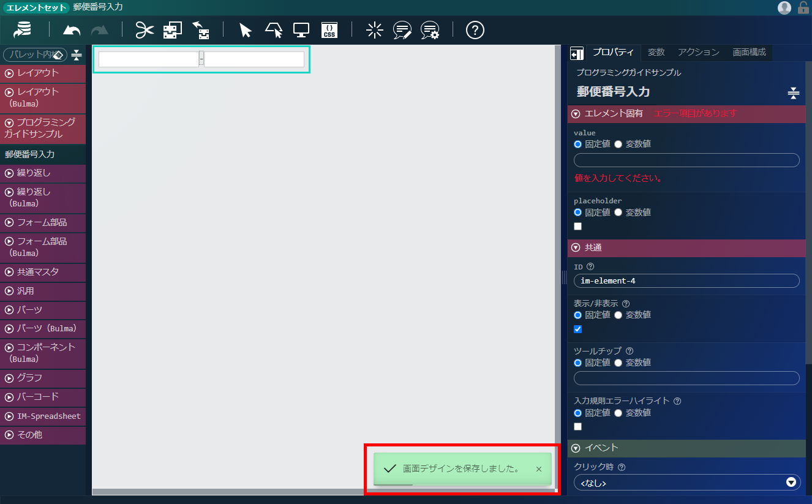Select 郵便番号入力 in the palette

[43, 154]
